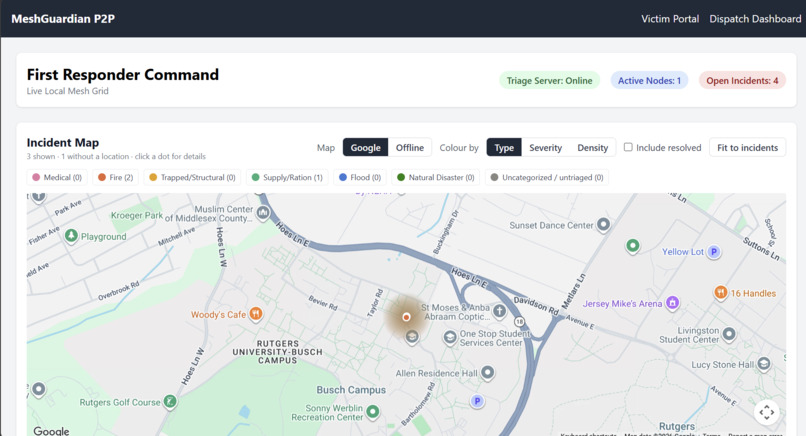Enable the Include resolved checkbox
806x436 pixels.
click(628, 147)
